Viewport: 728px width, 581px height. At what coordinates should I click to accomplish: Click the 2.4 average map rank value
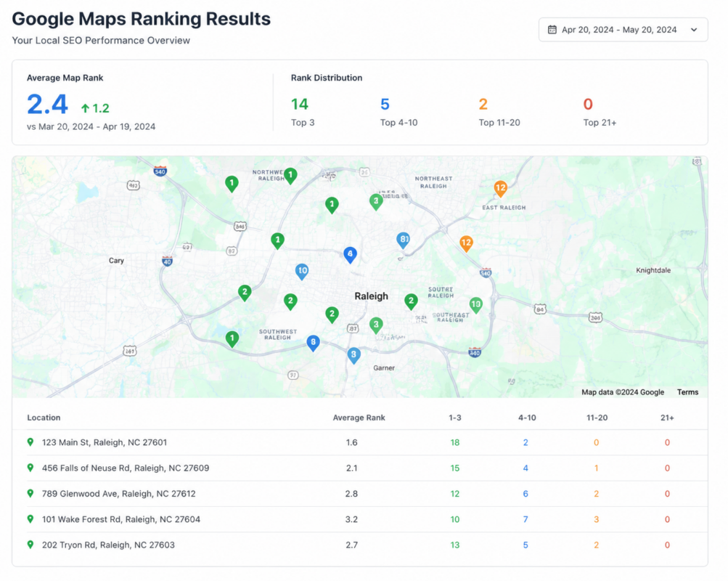point(47,104)
